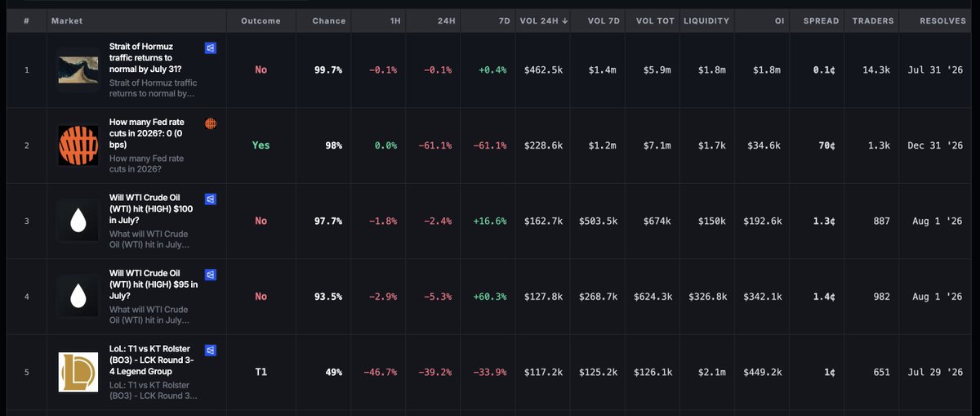Sort by VOL TOT column header

655,20
